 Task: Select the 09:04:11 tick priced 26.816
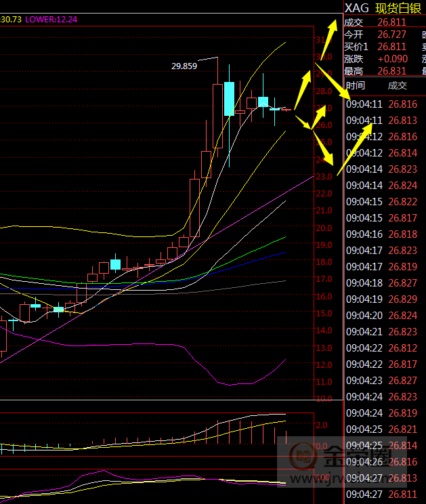pos(382,104)
